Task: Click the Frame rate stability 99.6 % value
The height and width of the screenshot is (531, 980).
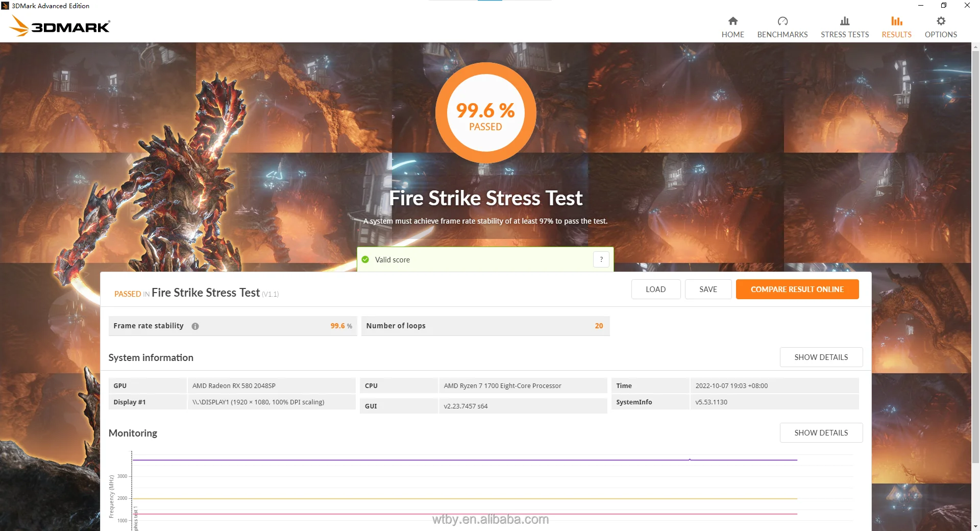Action: (341, 326)
